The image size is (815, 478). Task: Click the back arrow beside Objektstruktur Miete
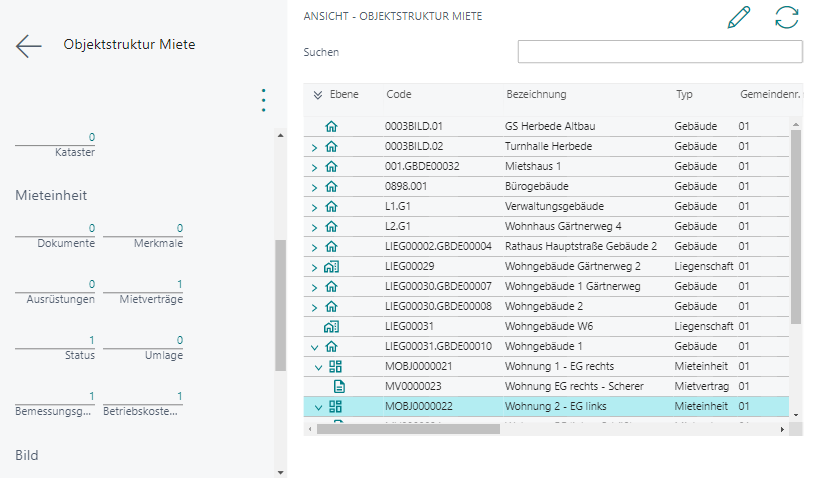(x=28, y=46)
